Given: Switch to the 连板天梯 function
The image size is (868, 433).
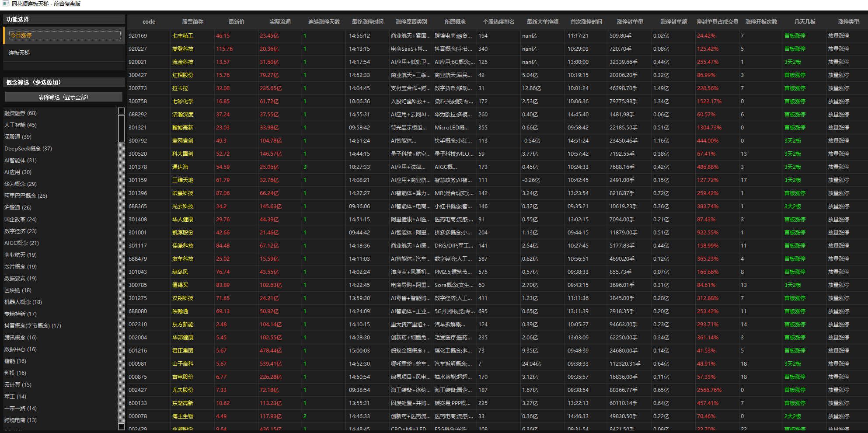Looking at the screenshot, I should click(x=65, y=52).
